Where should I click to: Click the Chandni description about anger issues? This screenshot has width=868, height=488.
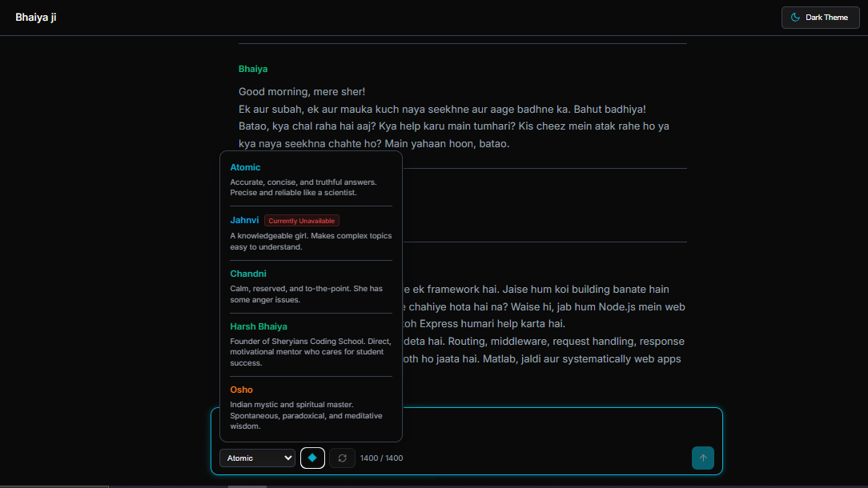tap(306, 294)
